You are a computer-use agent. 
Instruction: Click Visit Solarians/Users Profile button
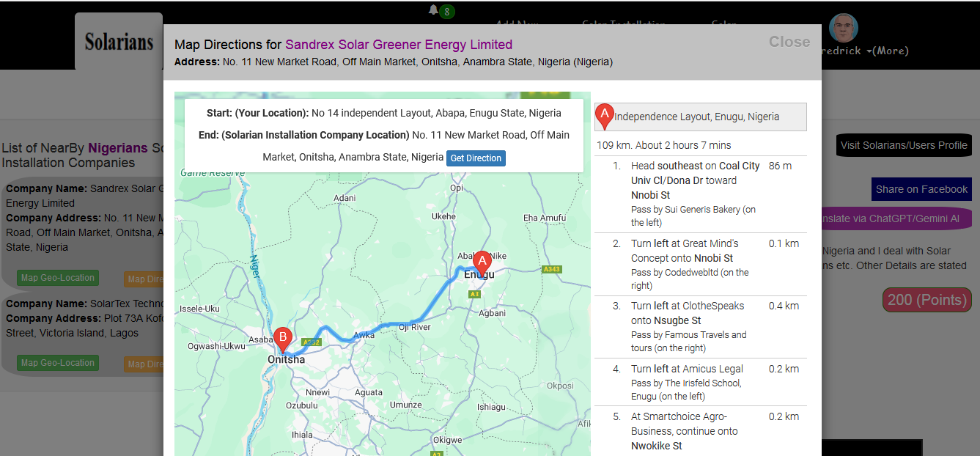(904, 145)
